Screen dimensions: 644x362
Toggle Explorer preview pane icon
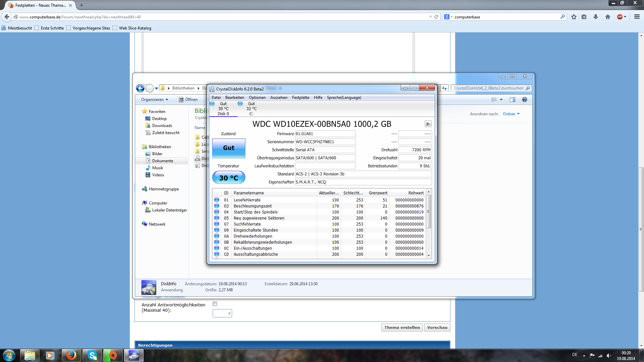(512, 100)
